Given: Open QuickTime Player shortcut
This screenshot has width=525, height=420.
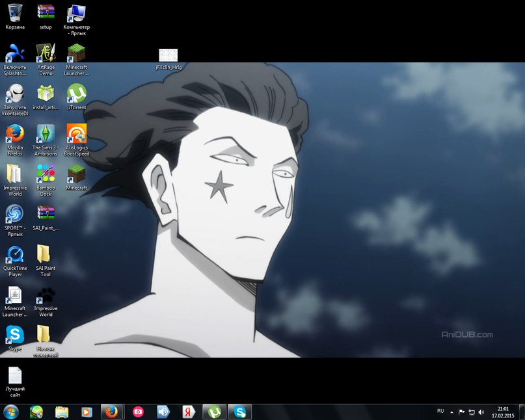Looking at the screenshot, I should pyautogui.click(x=15, y=261).
